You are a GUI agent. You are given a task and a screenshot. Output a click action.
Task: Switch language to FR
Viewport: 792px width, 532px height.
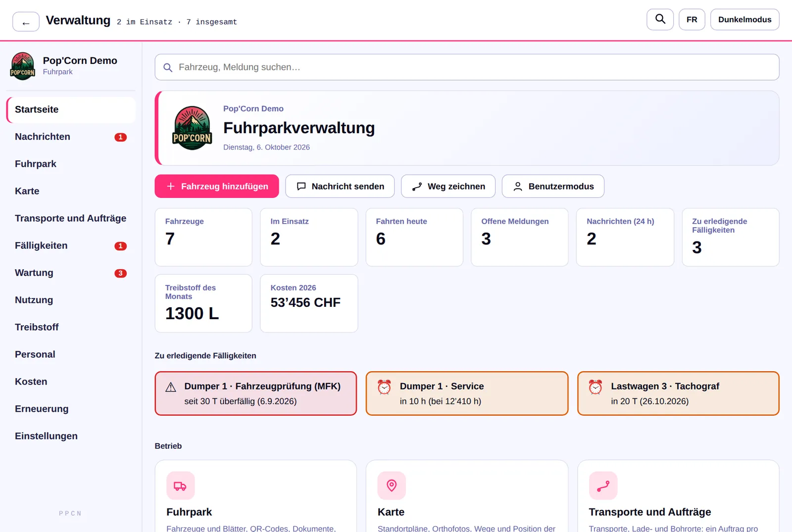(692, 19)
